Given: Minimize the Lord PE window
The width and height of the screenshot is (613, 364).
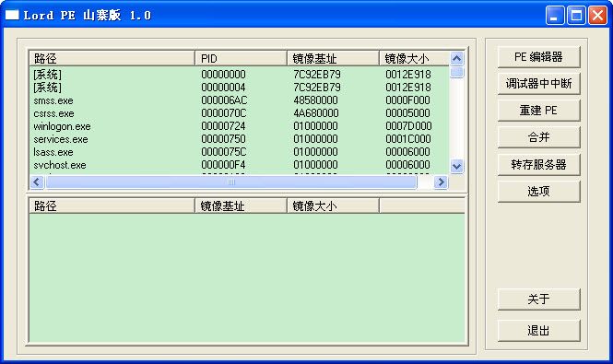Looking at the screenshot, I should coord(555,16).
